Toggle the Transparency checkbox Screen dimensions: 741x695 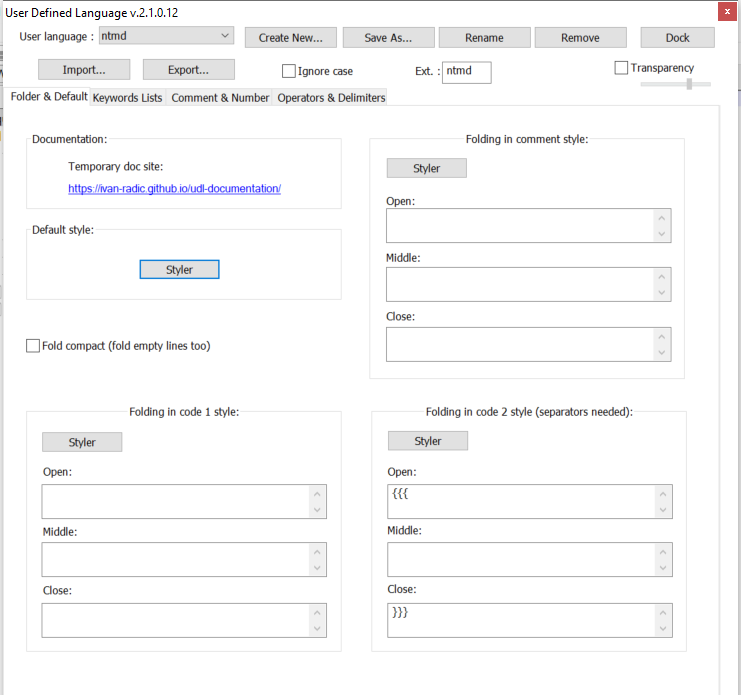point(621,68)
